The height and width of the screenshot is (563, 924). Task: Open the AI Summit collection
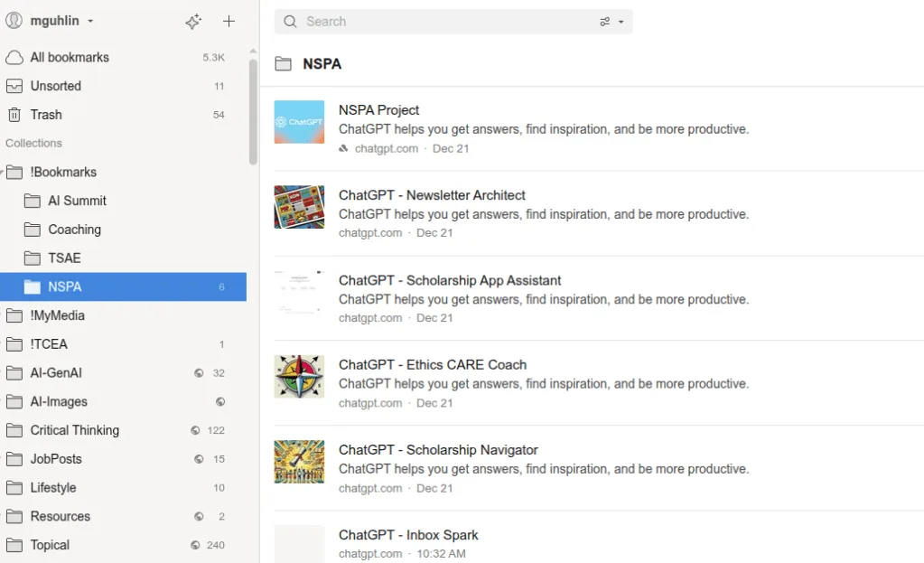point(123,201)
